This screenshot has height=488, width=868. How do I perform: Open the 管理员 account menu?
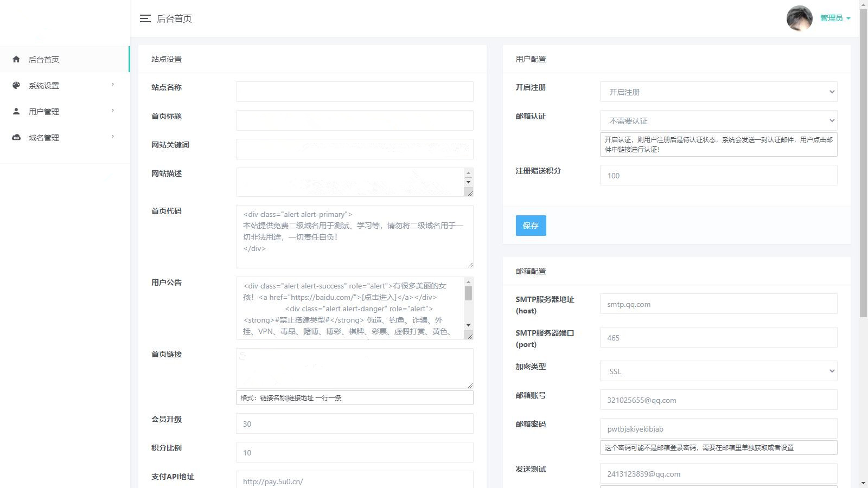pyautogui.click(x=834, y=18)
